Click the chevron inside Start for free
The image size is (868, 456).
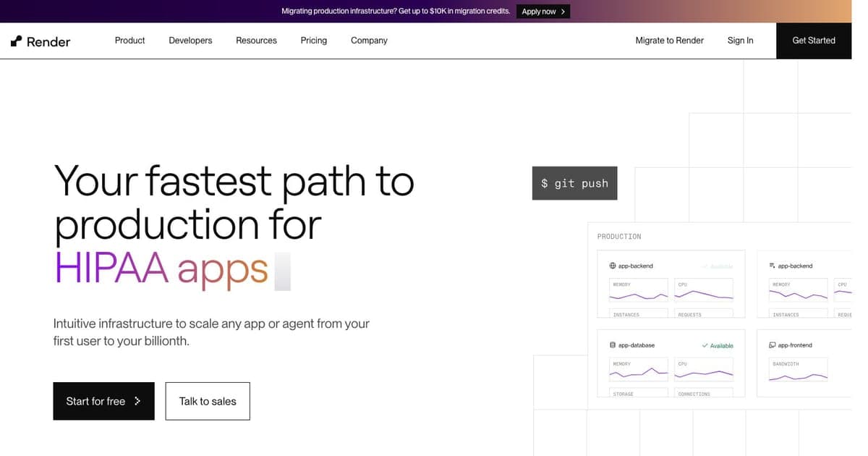pyautogui.click(x=137, y=401)
